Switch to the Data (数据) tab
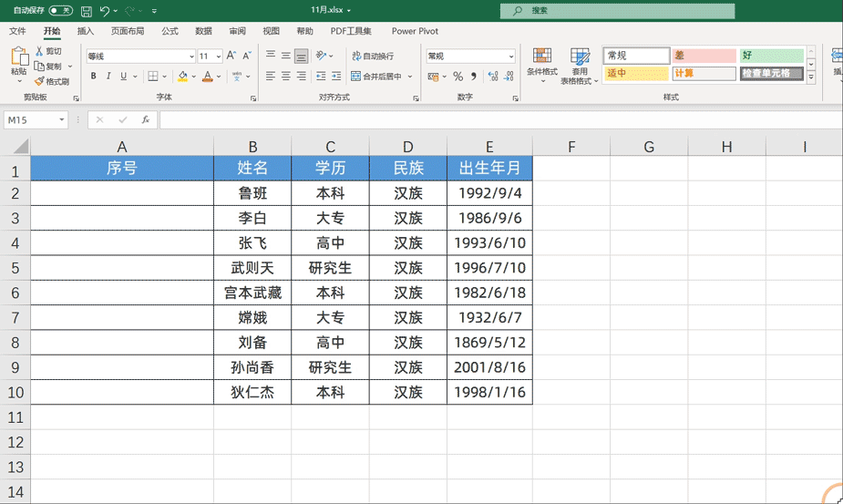 pyautogui.click(x=203, y=31)
